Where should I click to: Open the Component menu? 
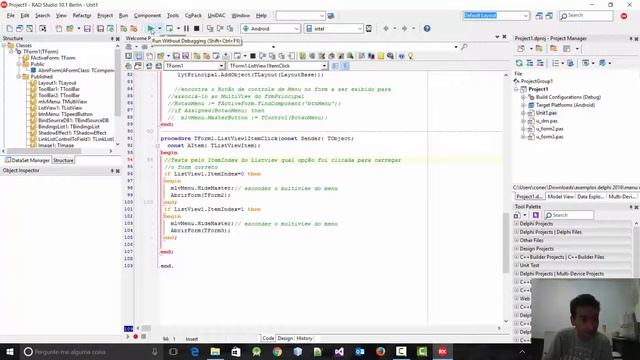pos(147,16)
